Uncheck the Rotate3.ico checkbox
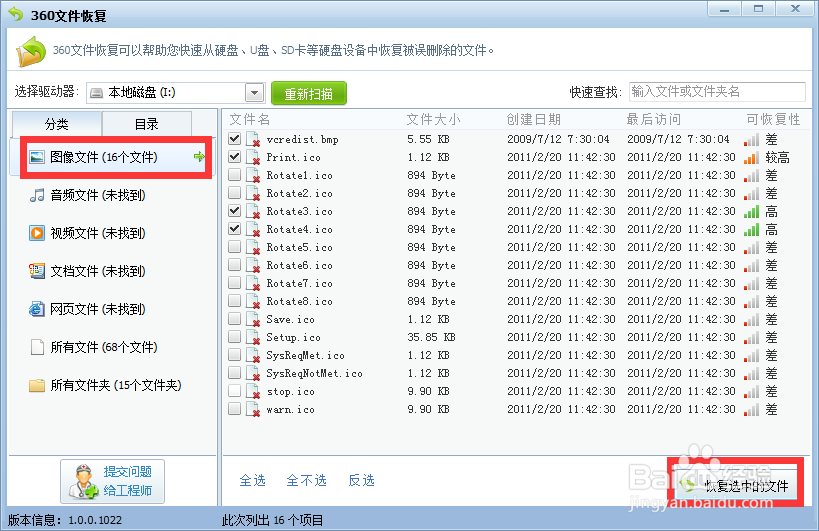Viewport: 819px width, 531px height. pyautogui.click(x=235, y=210)
